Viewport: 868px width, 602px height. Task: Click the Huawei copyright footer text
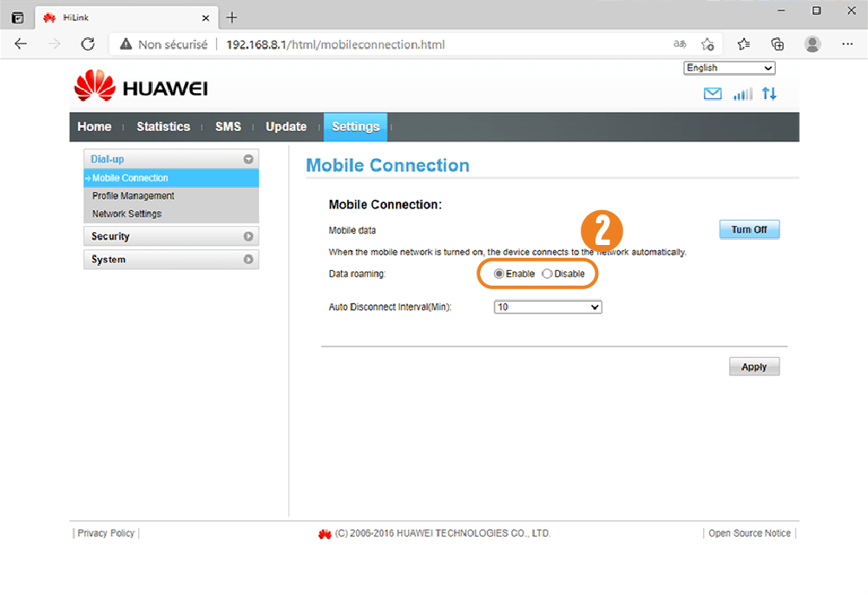pos(443,533)
